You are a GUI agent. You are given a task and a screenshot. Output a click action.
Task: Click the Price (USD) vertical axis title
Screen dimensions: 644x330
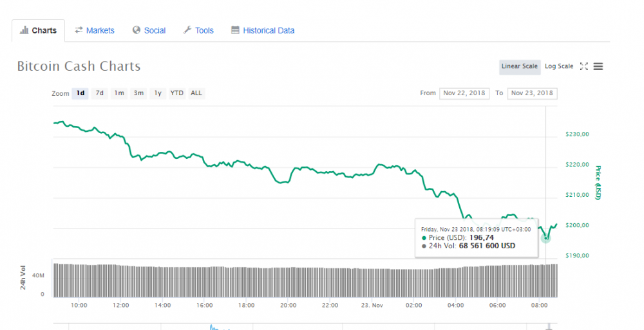click(598, 183)
